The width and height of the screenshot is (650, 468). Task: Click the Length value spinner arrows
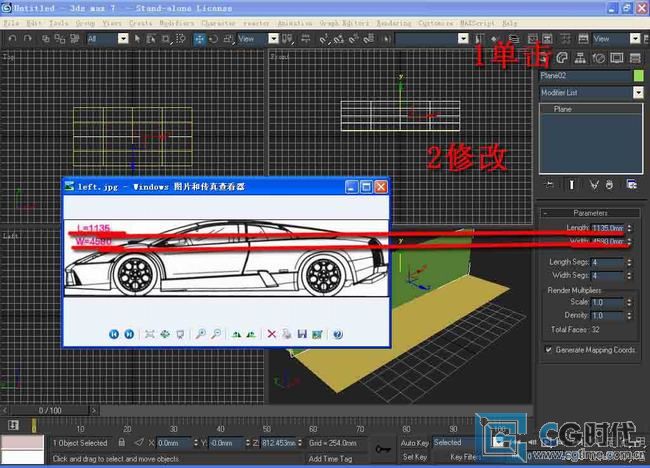point(629,228)
